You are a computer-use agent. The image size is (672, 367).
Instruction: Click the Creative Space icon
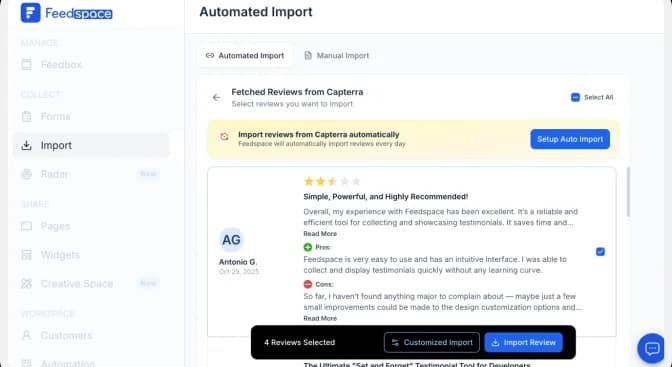(27, 284)
